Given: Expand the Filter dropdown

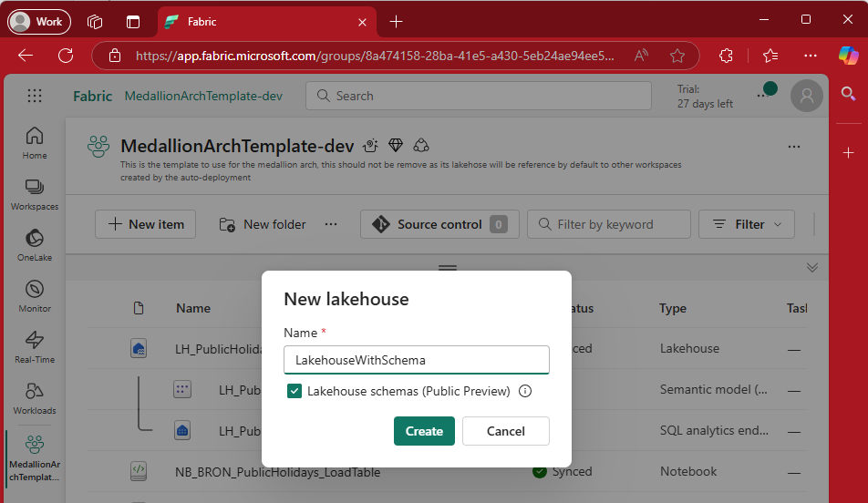Looking at the screenshot, I should pyautogui.click(x=746, y=224).
